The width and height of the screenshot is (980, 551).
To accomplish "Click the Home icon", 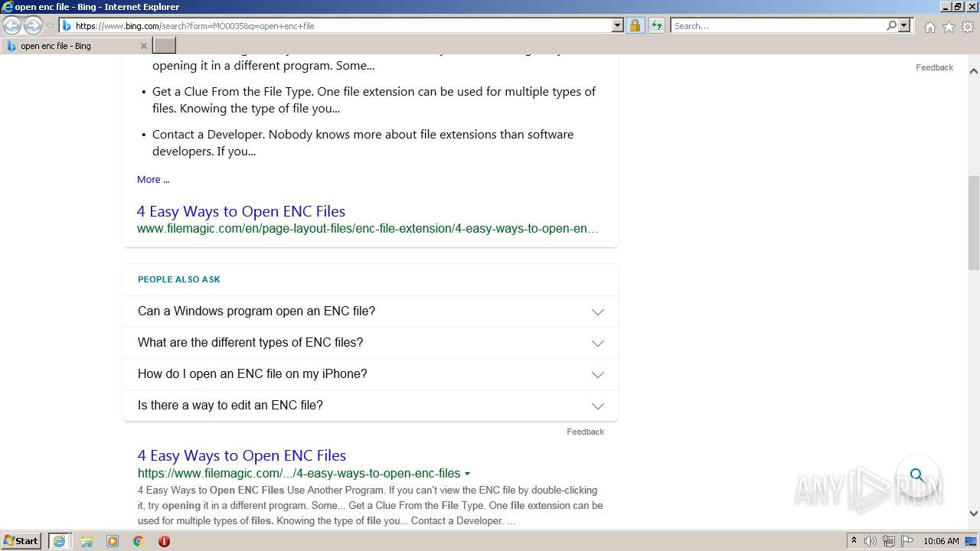I will 929,27.
